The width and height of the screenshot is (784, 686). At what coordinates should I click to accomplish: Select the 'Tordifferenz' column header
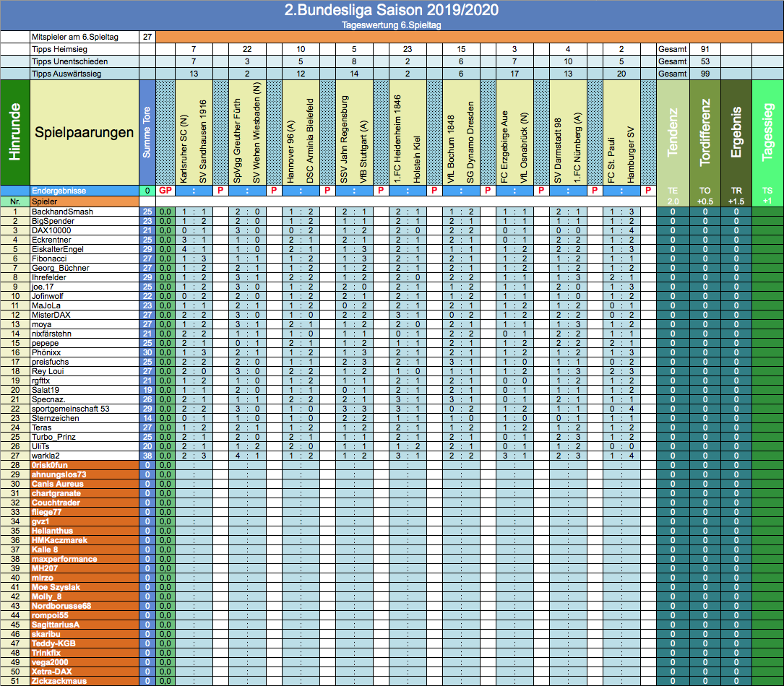pyautogui.click(x=705, y=132)
